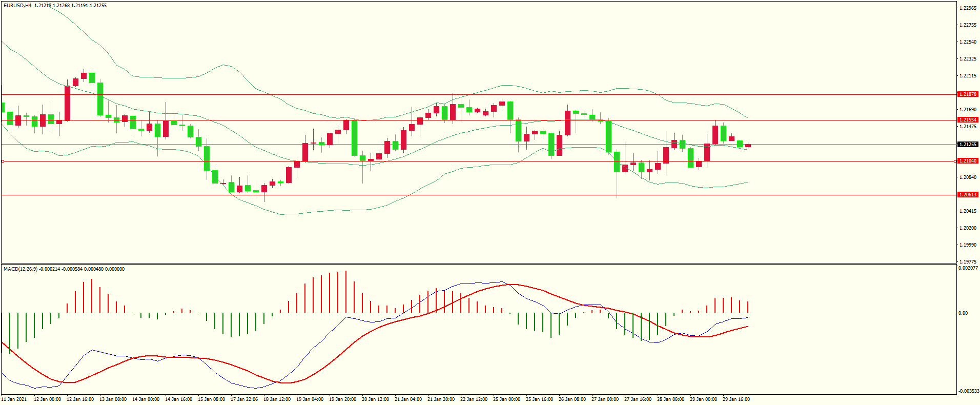The width and height of the screenshot is (980, 405).
Task: Click the MACD scale's 0.00 level label
Action: 963,313
